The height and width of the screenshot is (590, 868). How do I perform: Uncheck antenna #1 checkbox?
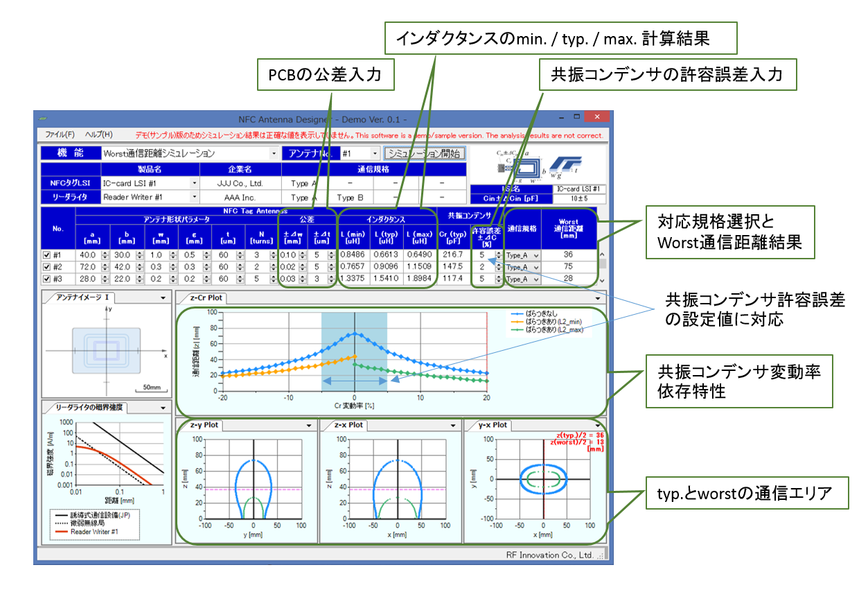tap(47, 255)
